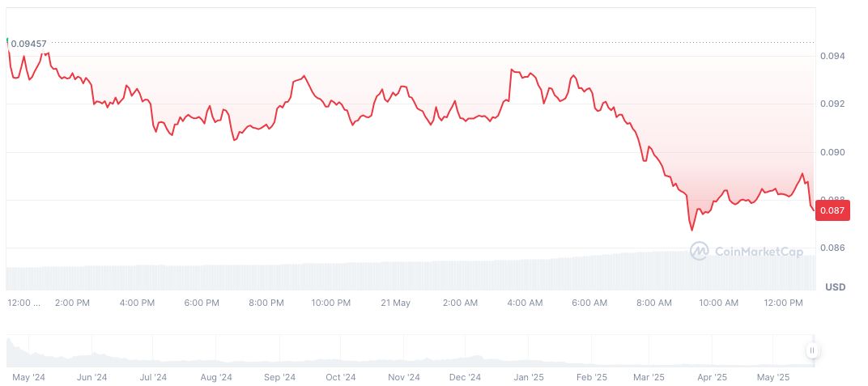Select the 10:00 PM time axis label
Screen dimensions: 868x386
(330, 303)
